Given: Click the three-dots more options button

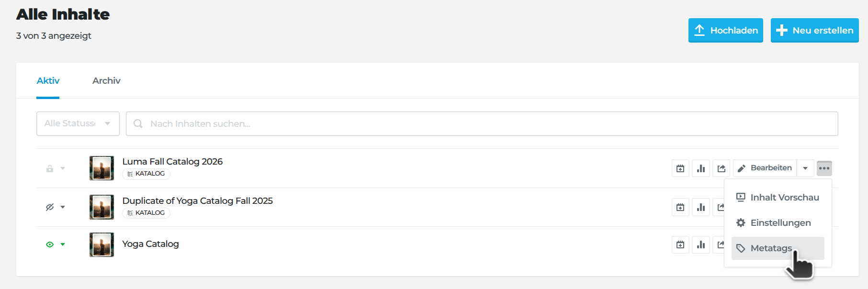Looking at the screenshot, I should [824, 168].
